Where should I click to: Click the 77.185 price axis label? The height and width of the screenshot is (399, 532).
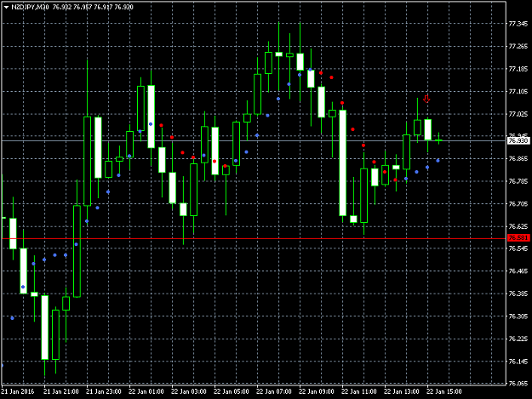pyautogui.click(x=518, y=69)
